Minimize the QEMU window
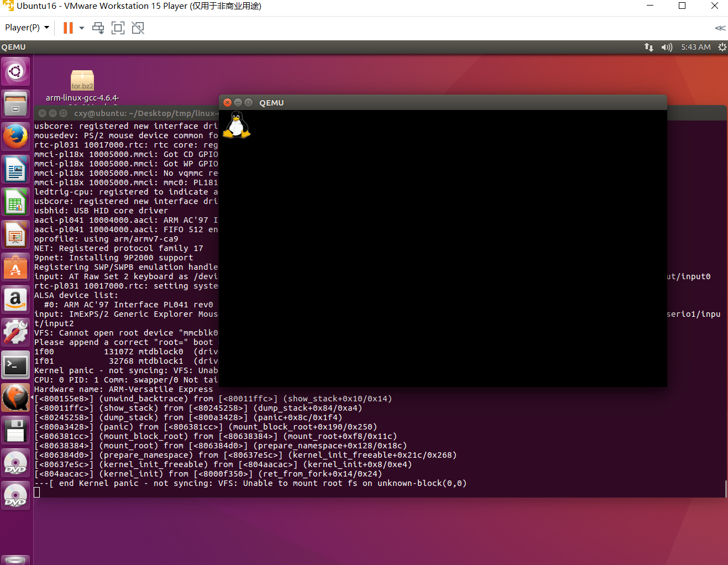728x565 pixels. click(238, 102)
